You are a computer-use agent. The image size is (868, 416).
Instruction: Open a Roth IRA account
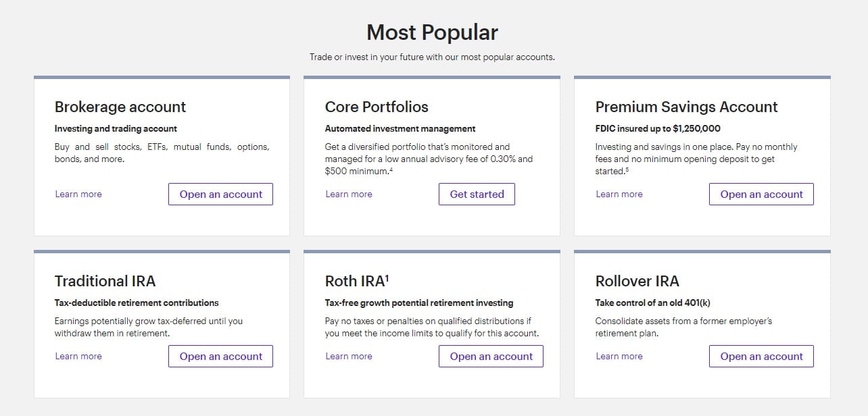(491, 356)
